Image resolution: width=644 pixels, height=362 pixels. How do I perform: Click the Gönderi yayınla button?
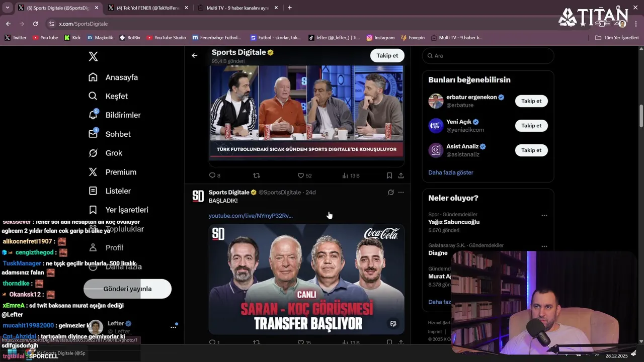coord(127,289)
